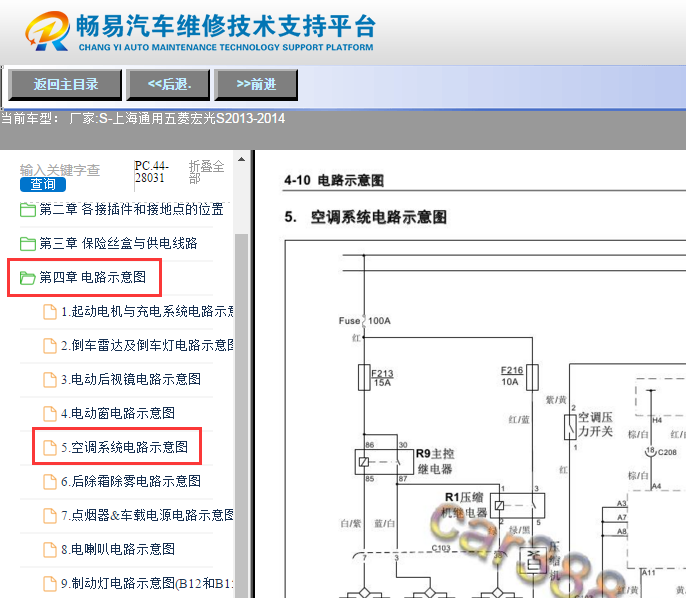Click document icon for 5.空调系统电路示意图

50,448
